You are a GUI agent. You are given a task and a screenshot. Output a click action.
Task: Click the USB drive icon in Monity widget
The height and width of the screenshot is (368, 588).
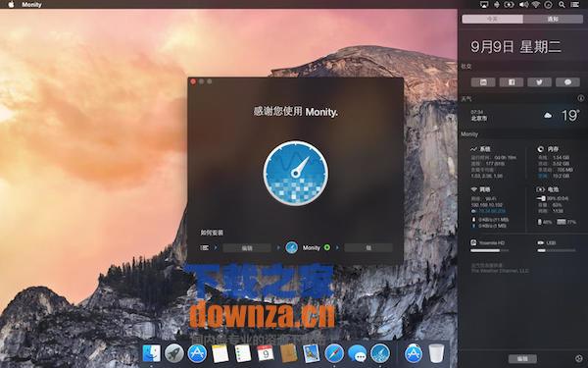pyautogui.click(x=541, y=243)
